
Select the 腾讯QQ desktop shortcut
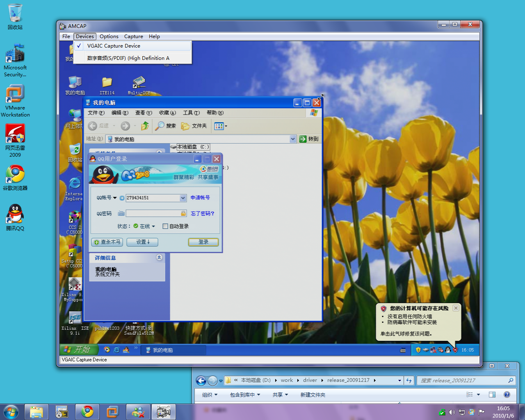tap(15, 217)
